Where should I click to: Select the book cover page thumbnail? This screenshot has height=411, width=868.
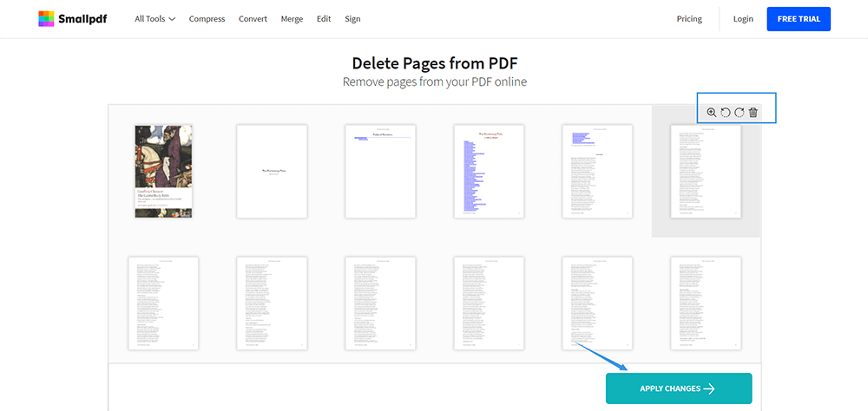[163, 171]
